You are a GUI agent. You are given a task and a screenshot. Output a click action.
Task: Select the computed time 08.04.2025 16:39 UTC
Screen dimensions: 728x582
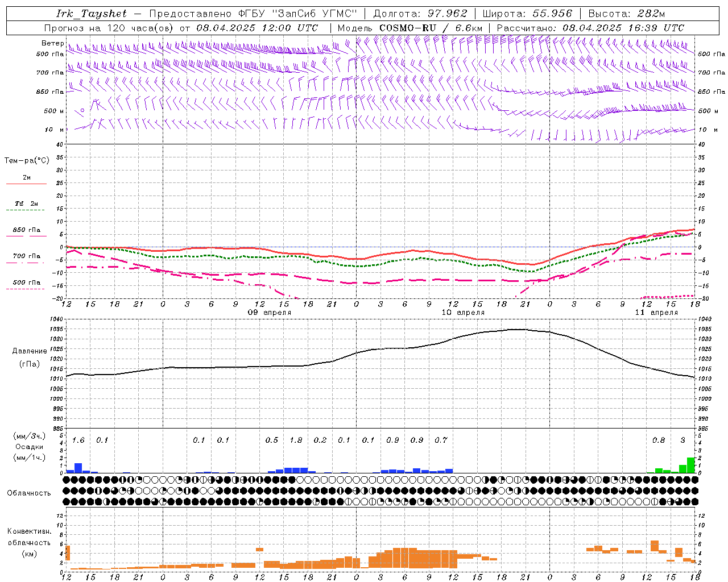click(623, 28)
